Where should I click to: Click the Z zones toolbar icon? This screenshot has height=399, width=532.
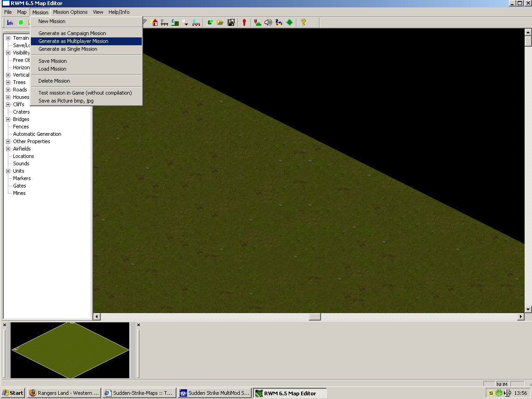coord(279,22)
